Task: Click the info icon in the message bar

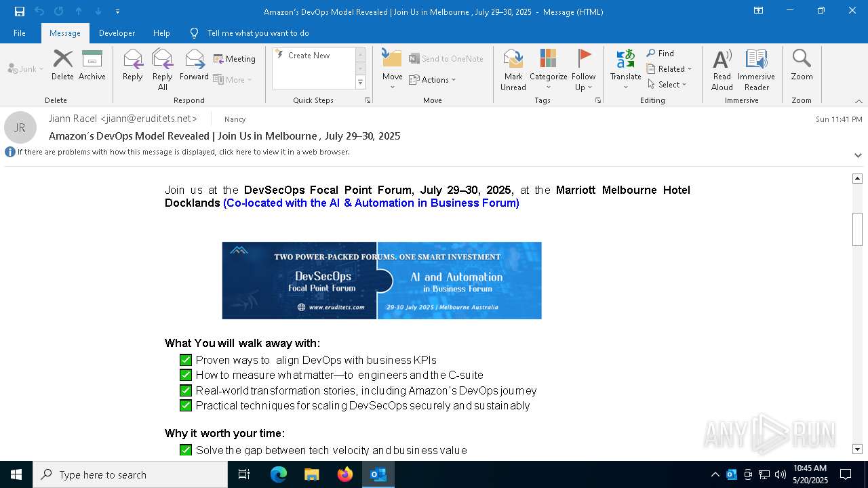Action: [x=10, y=152]
